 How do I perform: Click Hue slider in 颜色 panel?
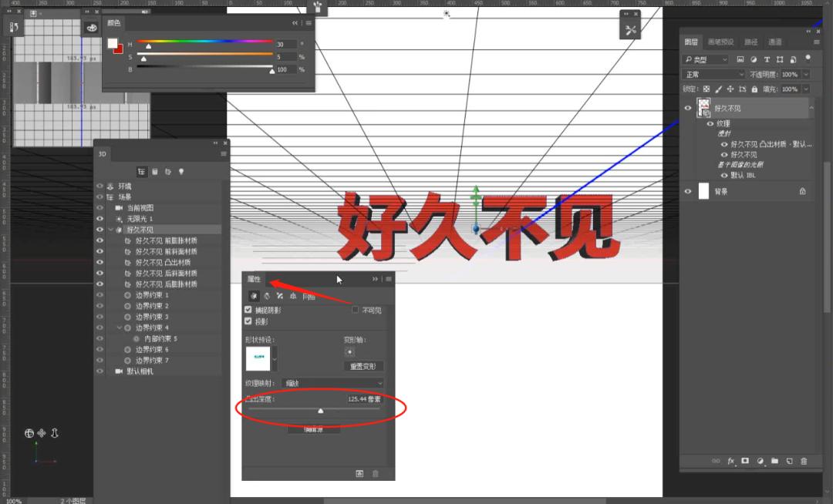pyautogui.click(x=205, y=42)
